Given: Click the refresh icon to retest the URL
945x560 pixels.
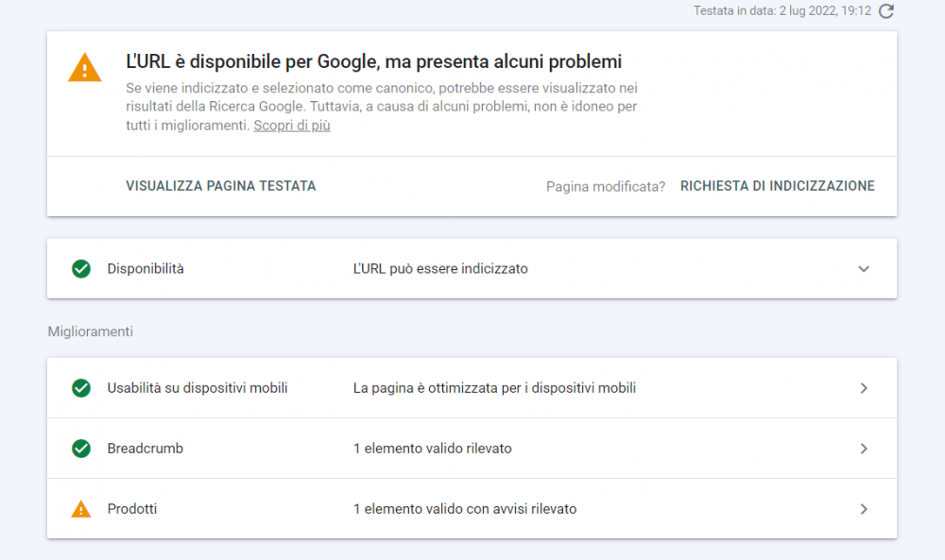Looking at the screenshot, I should (885, 12).
